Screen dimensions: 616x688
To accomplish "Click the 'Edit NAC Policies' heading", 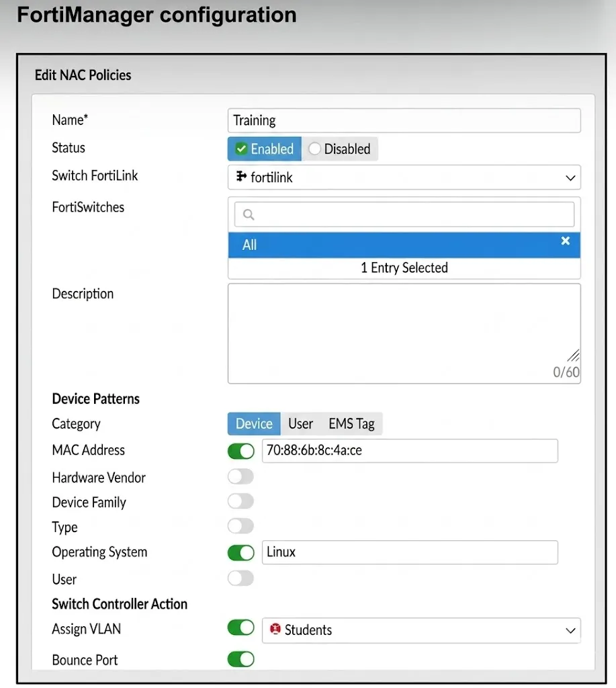I will tap(83, 75).
